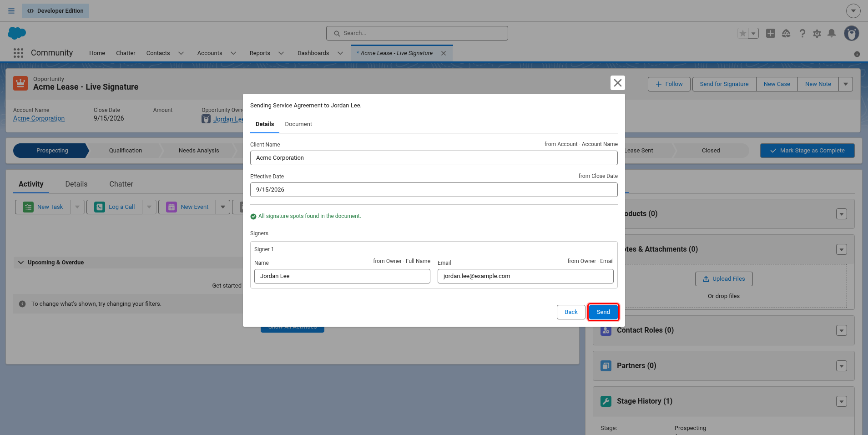This screenshot has width=868, height=435.
Task: Open the global actions plus icon
Action: (x=771, y=33)
